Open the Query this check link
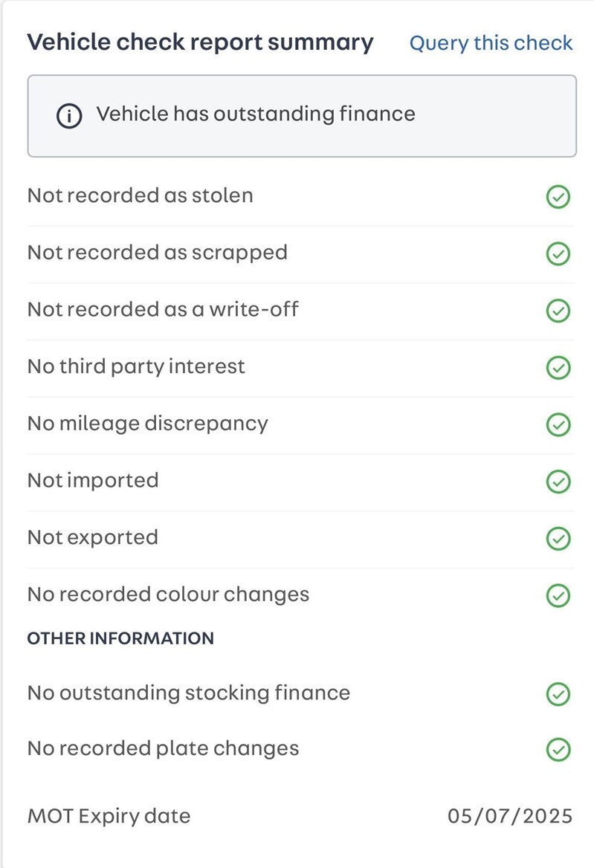 (491, 43)
